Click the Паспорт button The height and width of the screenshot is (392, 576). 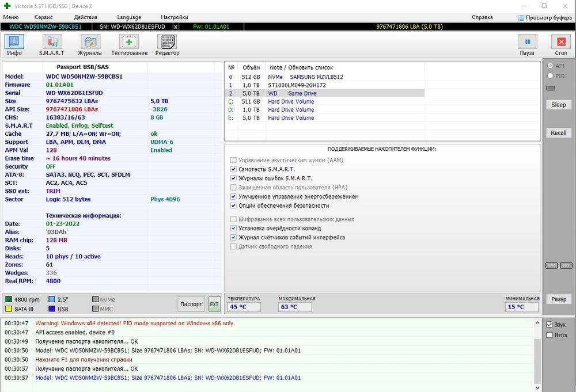pos(191,304)
